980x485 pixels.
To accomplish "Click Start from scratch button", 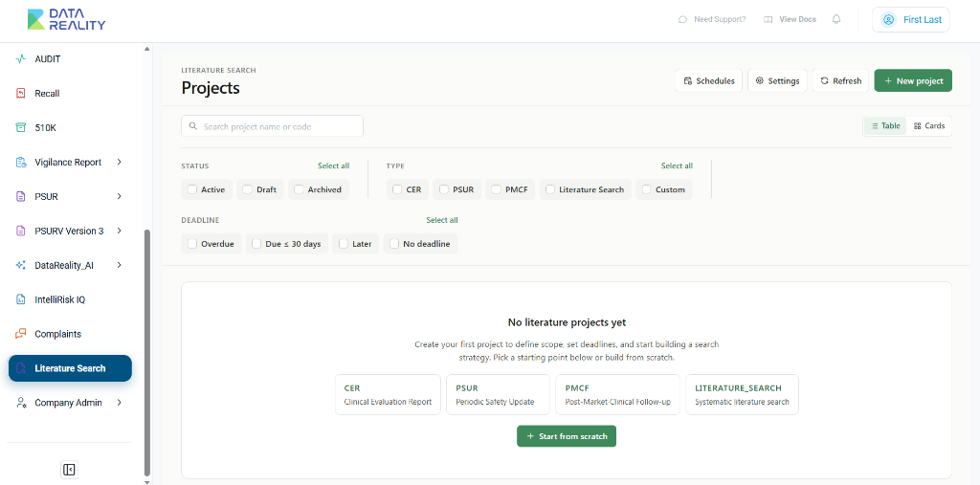I will [x=567, y=436].
